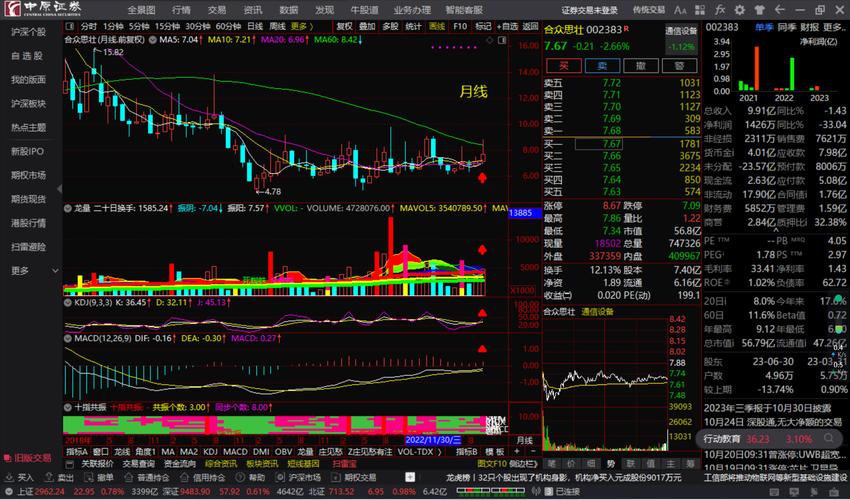This screenshot has height=500, width=850.
Task: Switch to 单季 single-quarter view
Action: [x=765, y=27]
